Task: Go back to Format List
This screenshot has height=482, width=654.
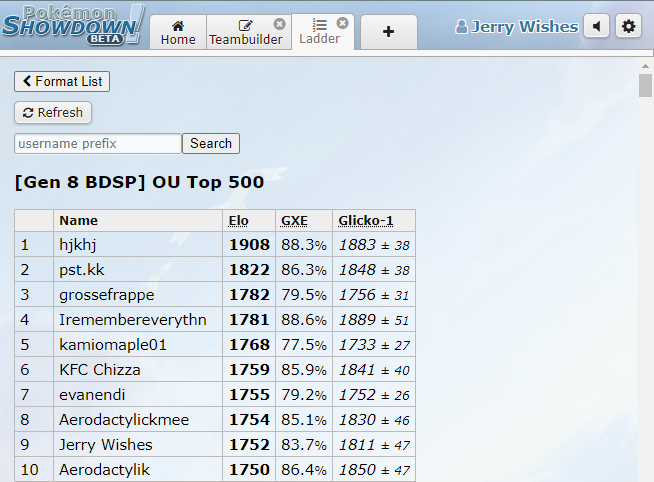Action: point(62,81)
